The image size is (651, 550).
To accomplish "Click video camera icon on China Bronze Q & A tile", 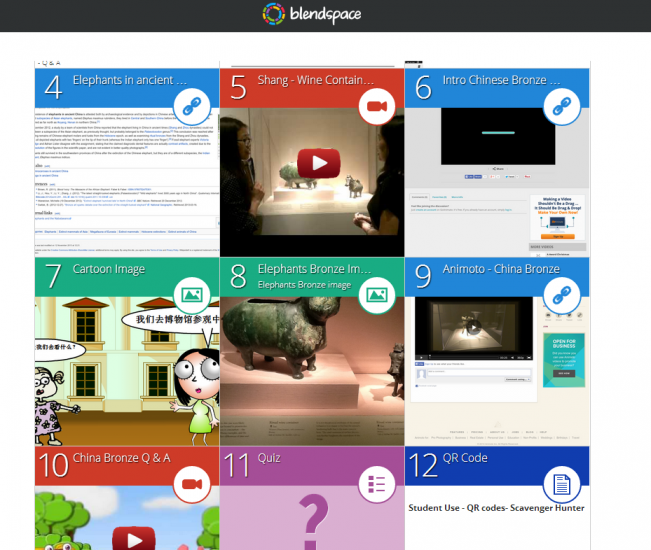I will pos(192,484).
